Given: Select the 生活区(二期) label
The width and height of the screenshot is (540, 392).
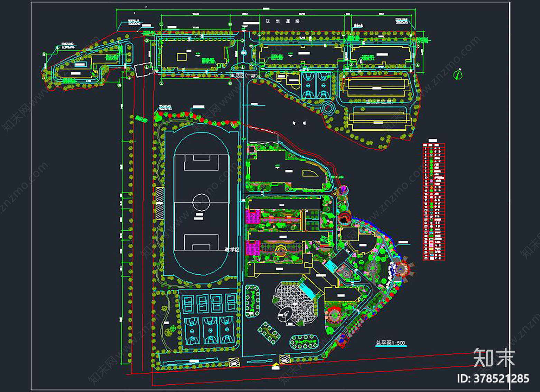Looking at the screenshot, I should 379,102.
